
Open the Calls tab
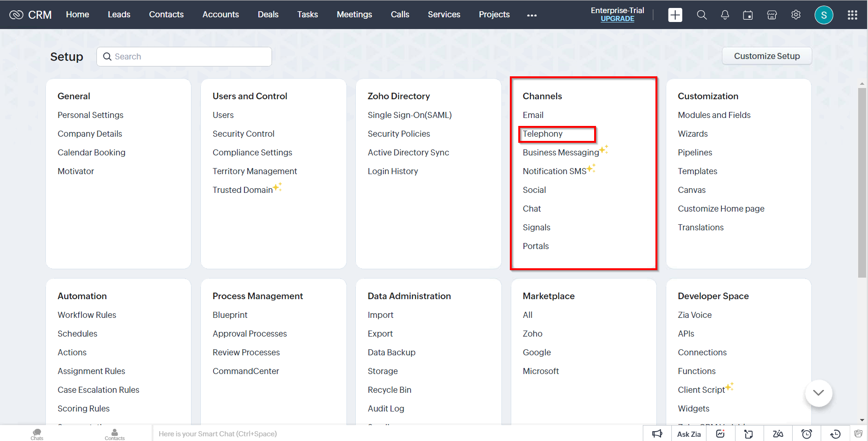pos(400,15)
